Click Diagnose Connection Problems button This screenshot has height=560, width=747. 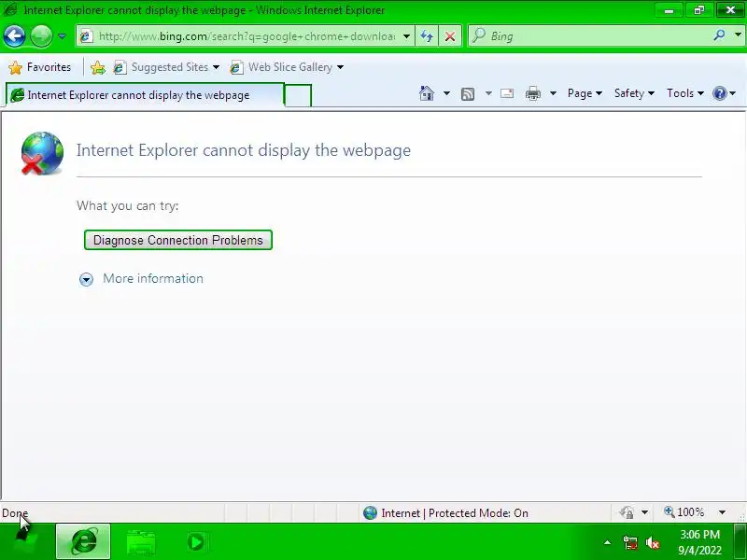click(178, 240)
